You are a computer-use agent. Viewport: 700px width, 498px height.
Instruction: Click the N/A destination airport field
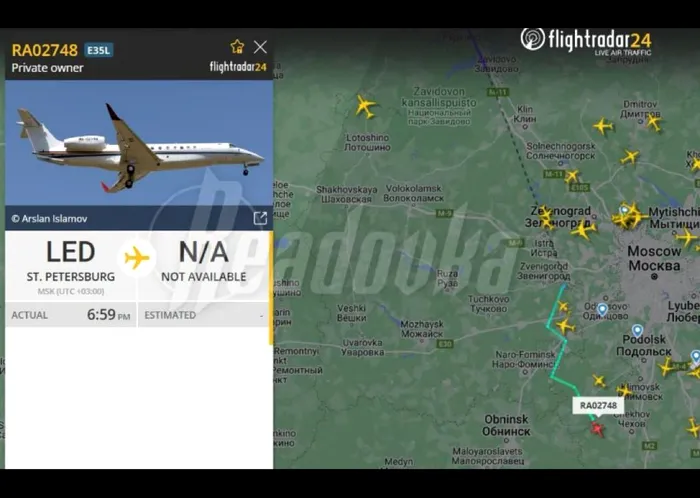[204, 262]
